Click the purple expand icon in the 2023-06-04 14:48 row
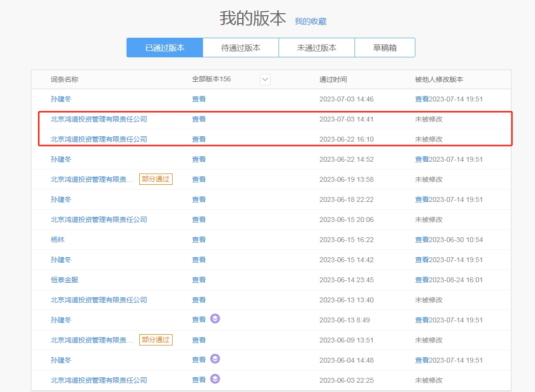The height and width of the screenshot is (392, 535). coord(215,359)
